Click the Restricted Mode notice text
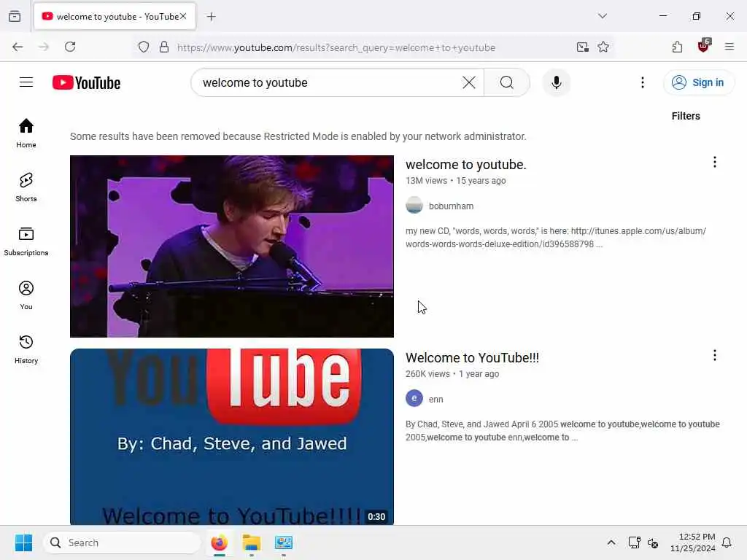This screenshot has width=747, height=560. (x=298, y=136)
